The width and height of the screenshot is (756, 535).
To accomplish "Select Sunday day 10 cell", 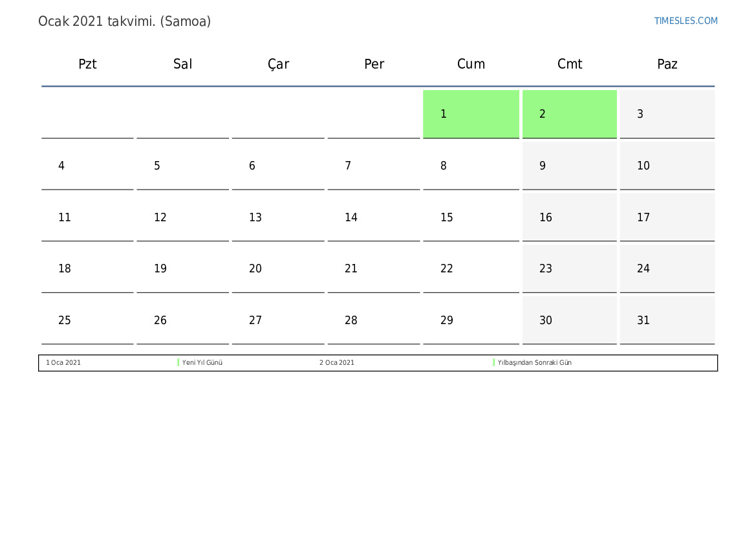I will click(667, 166).
